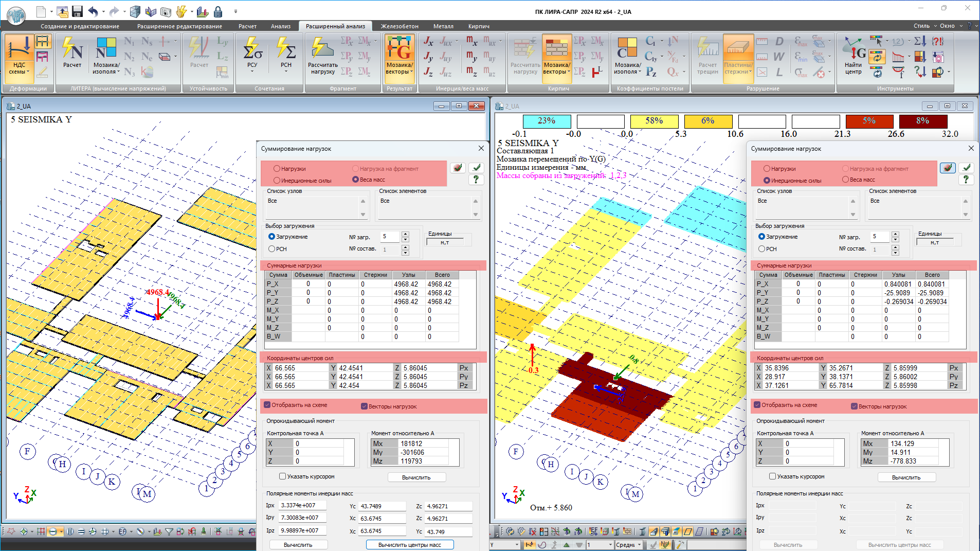This screenshot has width=980, height=551.
Task: Click Найти центр instrument icon
Action: click(x=853, y=56)
